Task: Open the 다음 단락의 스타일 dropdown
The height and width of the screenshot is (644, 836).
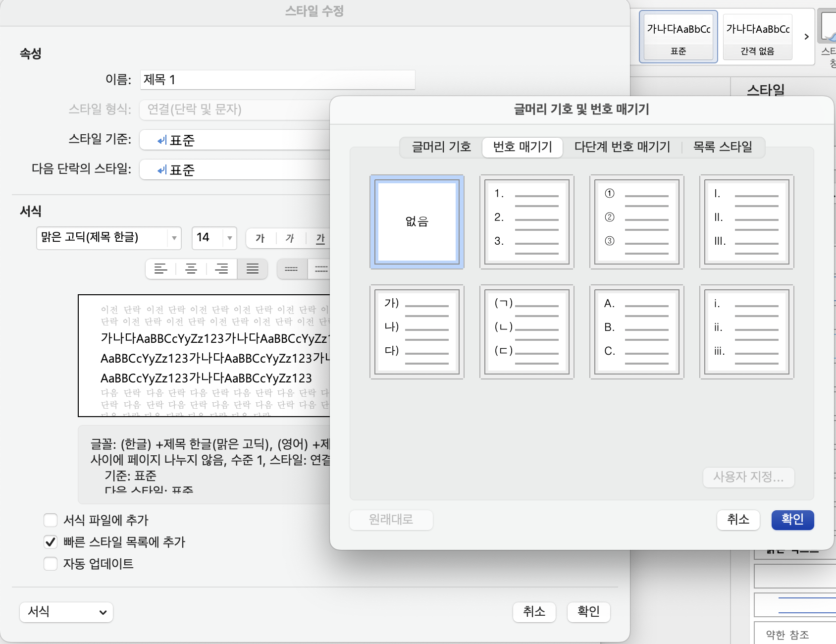Action: click(x=235, y=170)
